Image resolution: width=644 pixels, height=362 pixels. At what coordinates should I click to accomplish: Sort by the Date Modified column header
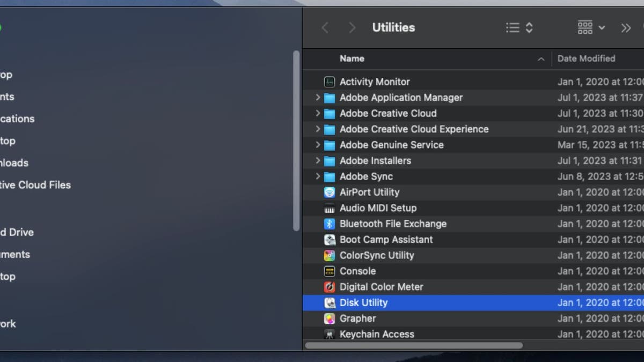coord(586,58)
